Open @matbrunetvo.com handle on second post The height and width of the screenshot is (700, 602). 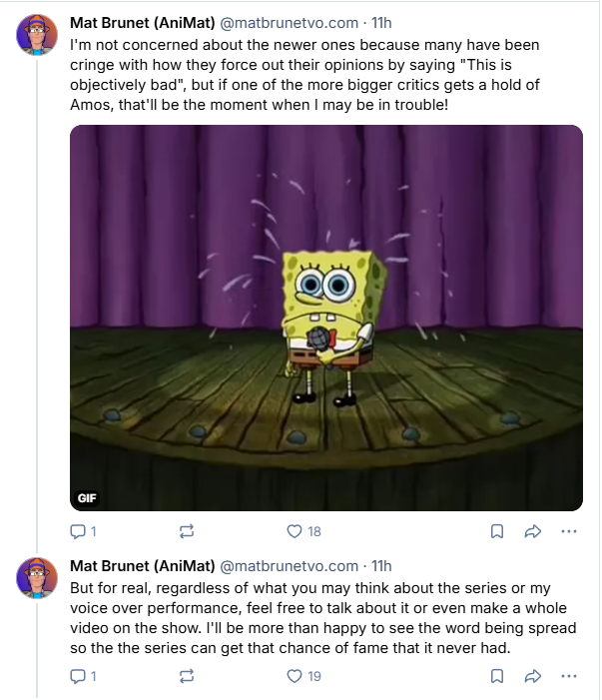[x=290, y=565]
